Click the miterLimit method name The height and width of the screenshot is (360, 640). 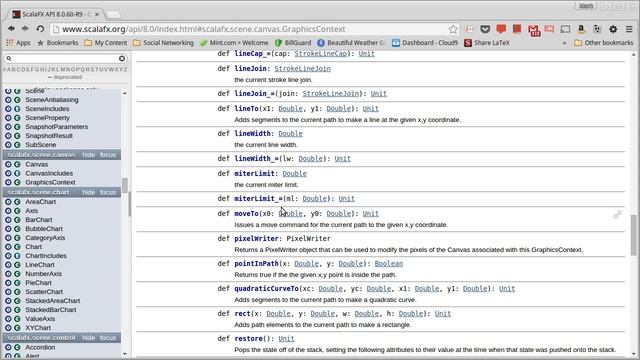pyautogui.click(x=254, y=174)
